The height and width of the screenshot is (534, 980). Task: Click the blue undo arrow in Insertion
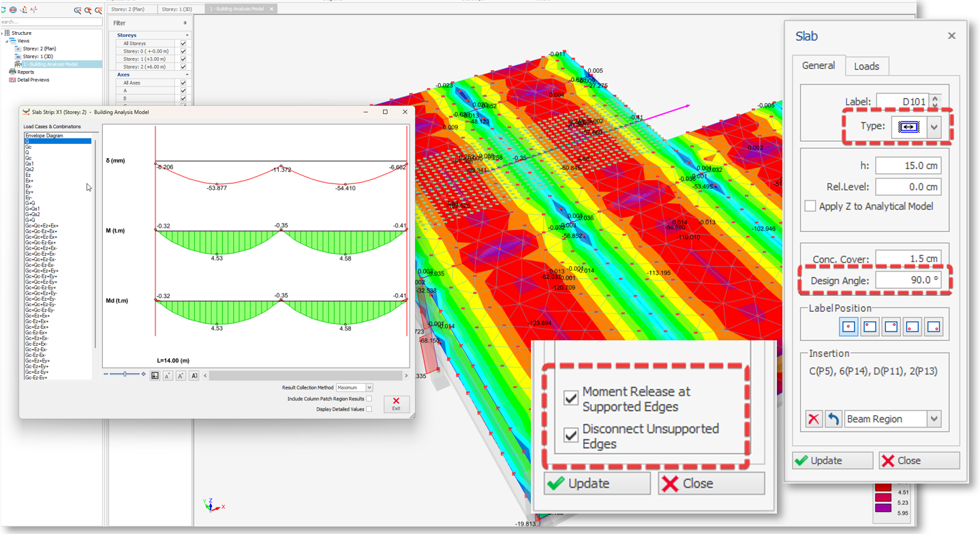click(x=833, y=419)
